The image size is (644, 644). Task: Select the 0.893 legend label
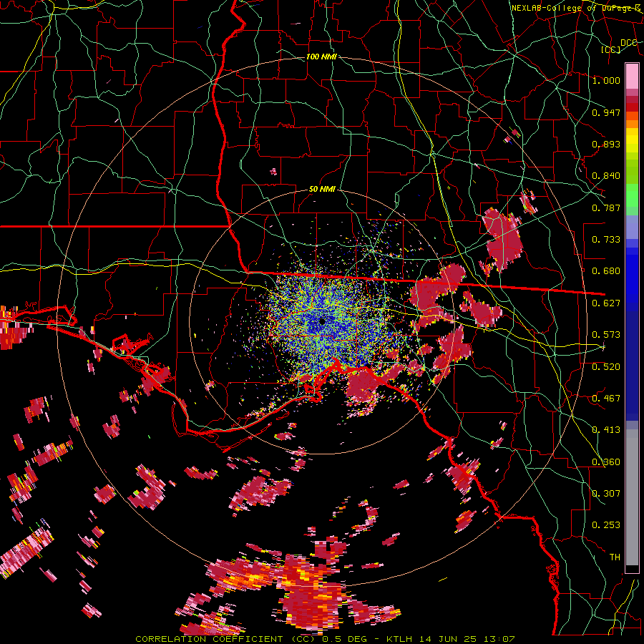click(606, 144)
